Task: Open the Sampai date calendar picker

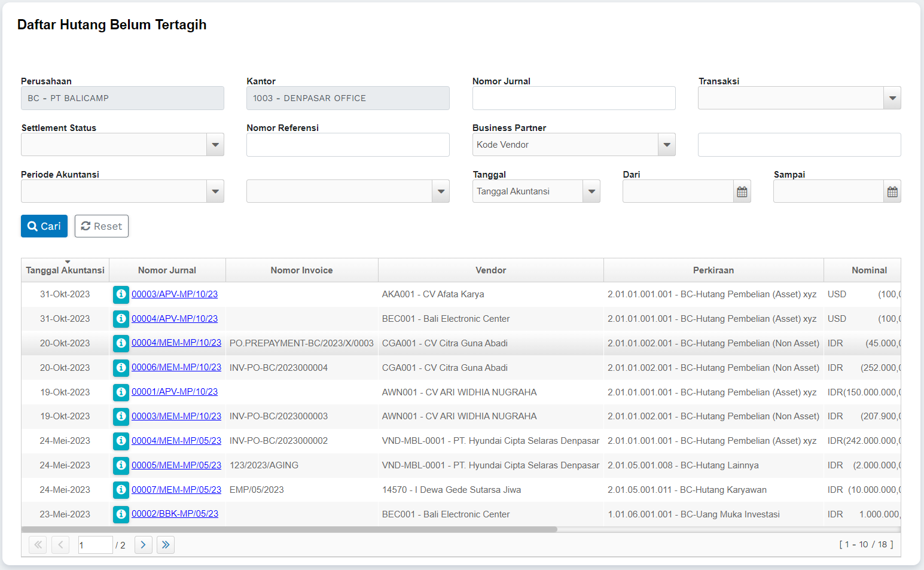Action: pos(892,192)
